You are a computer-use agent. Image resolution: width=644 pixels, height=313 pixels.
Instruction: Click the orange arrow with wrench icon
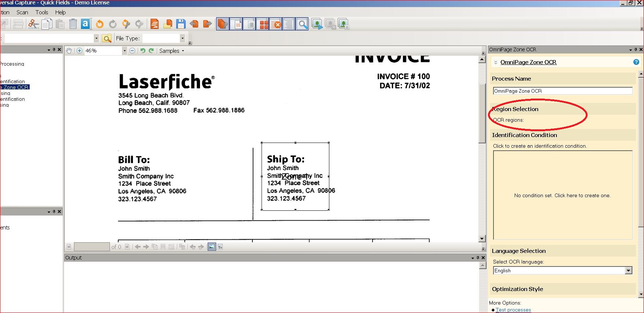[x=126, y=24]
